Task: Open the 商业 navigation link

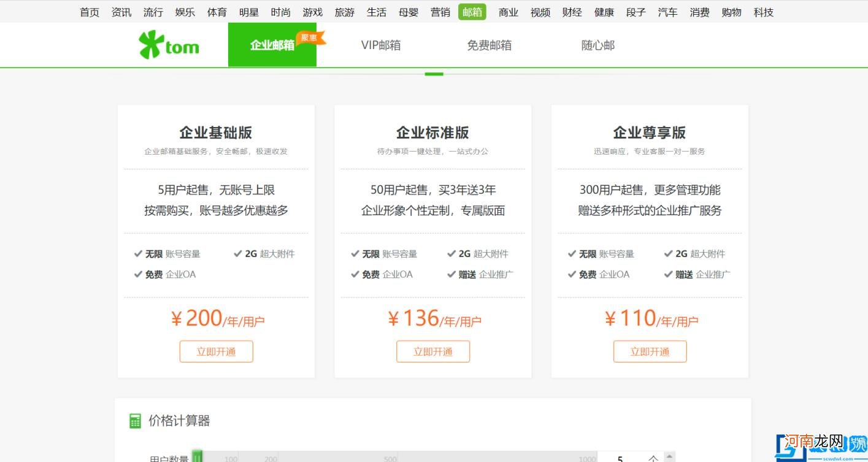Action: [509, 12]
